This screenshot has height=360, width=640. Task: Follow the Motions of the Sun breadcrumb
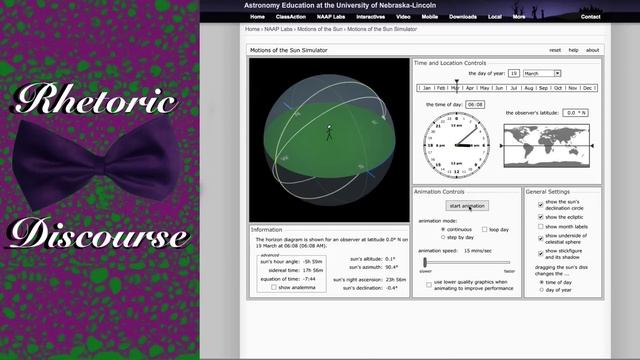point(320,29)
